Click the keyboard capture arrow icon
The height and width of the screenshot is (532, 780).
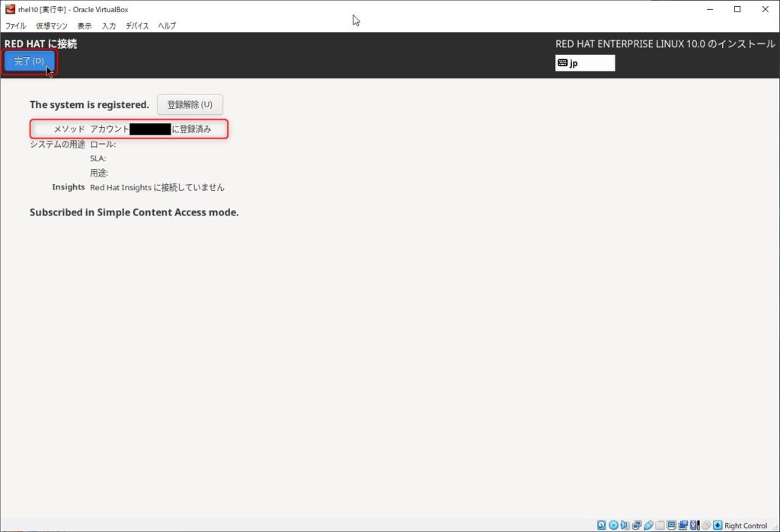(717, 525)
